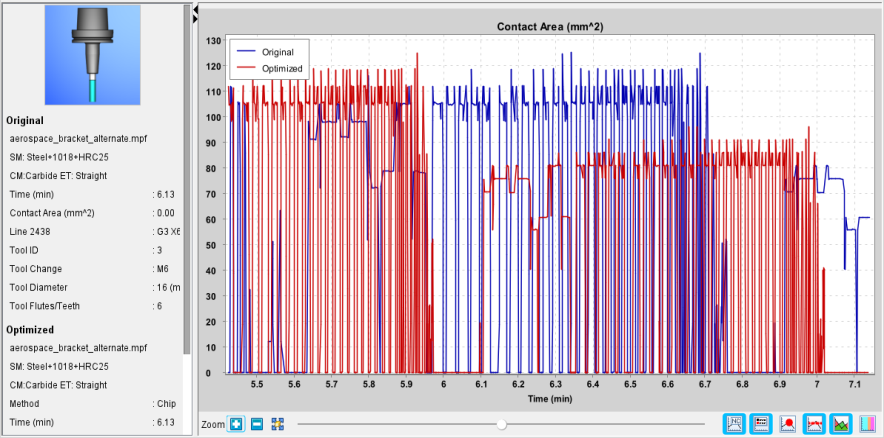Click the color bands chart icon

[867, 423]
